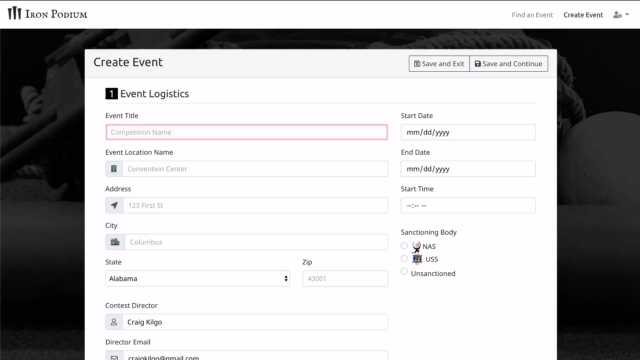Click the Save and Continue button

coord(509,64)
